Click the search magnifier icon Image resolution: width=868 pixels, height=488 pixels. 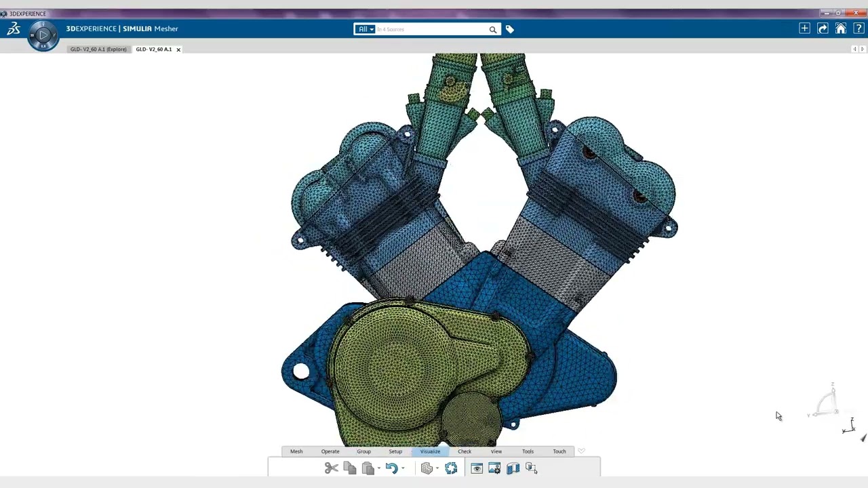click(493, 29)
